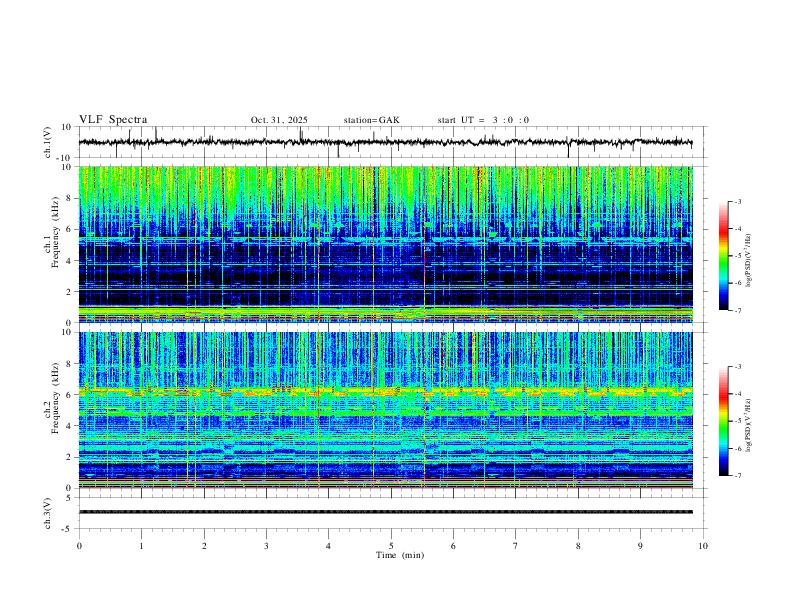Click the ch.1 color bar "log(PSD)" label
The height and width of the screenshot is (612, 792).
point(748,260)
